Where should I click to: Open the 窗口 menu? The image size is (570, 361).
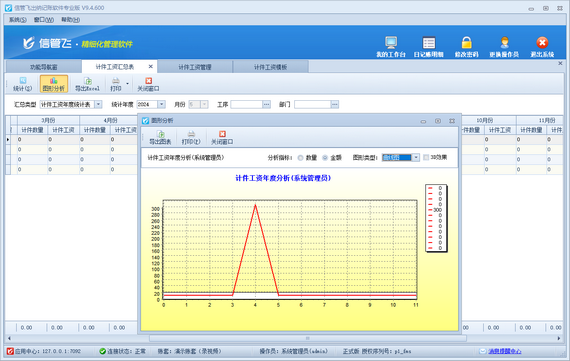(44, 20)
